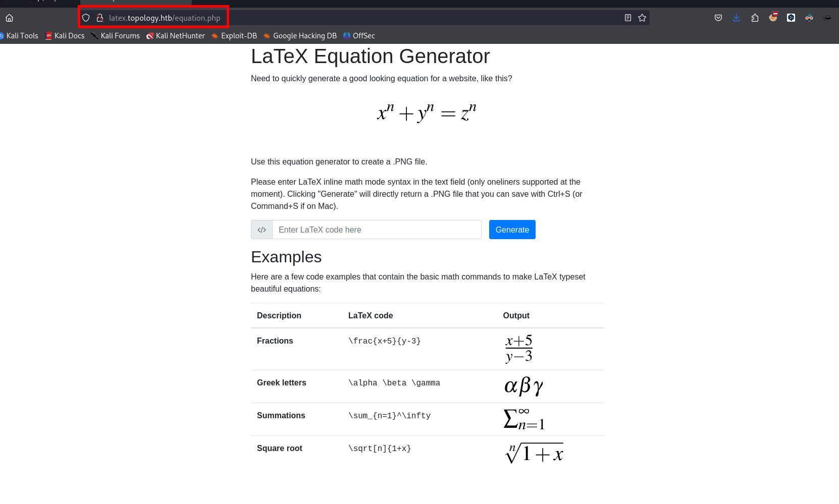Open the Extensions puzzle piece menu
The image size is (839, 504).
pos(755,18)
